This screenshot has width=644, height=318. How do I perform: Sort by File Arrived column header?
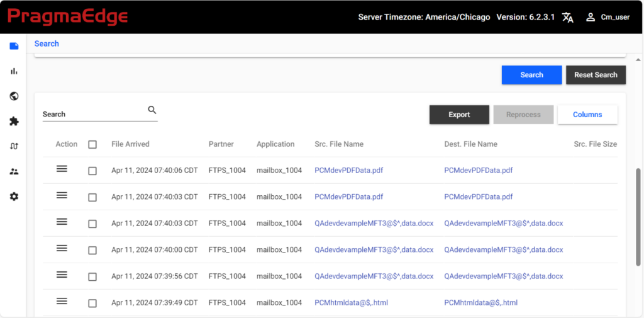[x=130, y=144]
